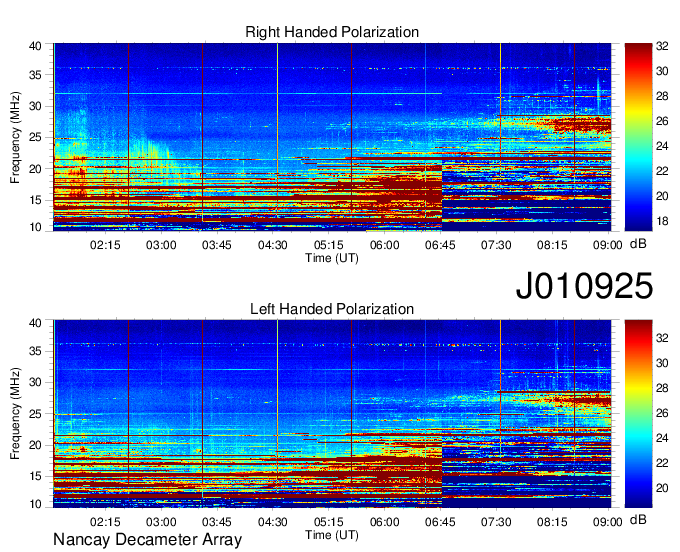Click 25 MHz tick of right-handed plot
Image resolution: width=680 pixels, height=552 pixels.
coord(36,137)
